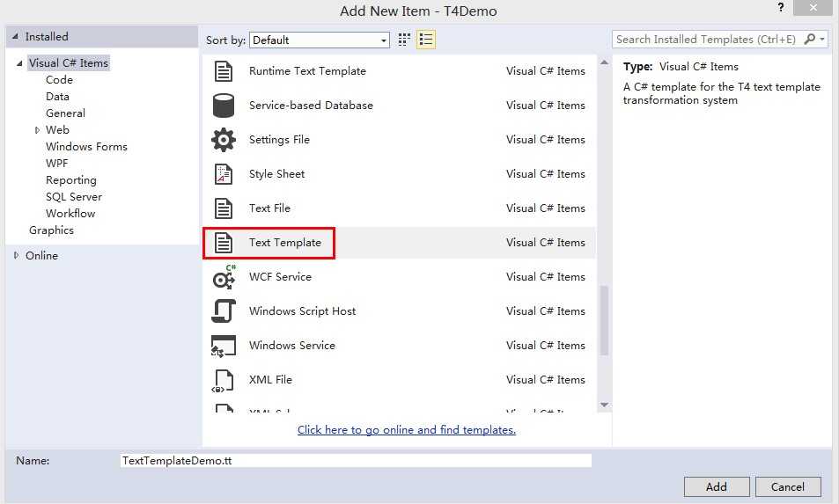The image size is (839, 504).
Task: Select the Online section label
Action: coord(41,255)
